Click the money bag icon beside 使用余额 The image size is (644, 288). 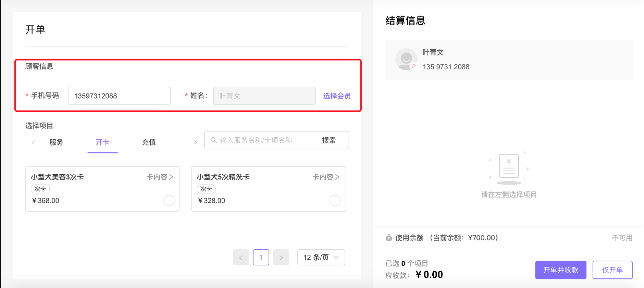point(389,238)
